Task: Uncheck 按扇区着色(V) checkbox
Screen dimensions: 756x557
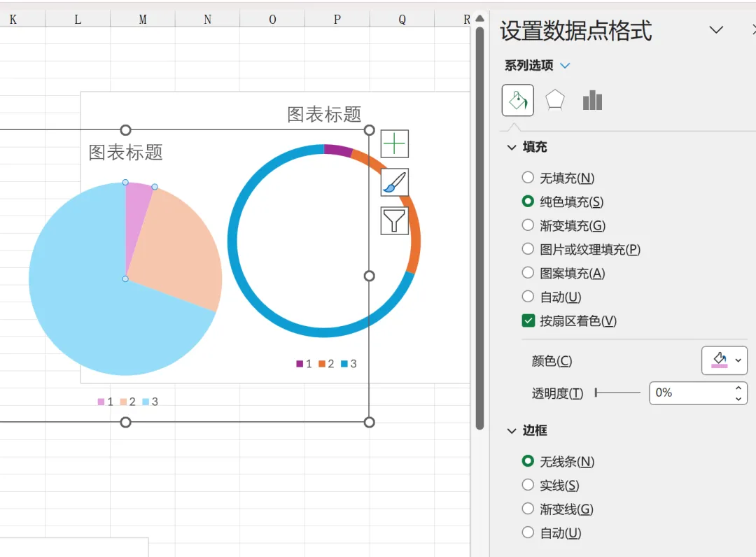Action: [528, 320]
